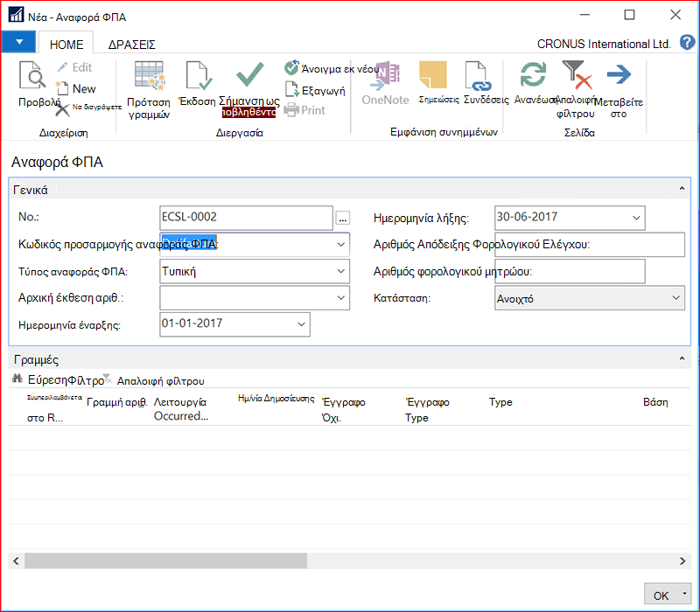Open Σημειώσεις (Notes) sticky icon
The width and height of the screenshot is (700, 612).
pyautogui.click(x=433, y=74)
